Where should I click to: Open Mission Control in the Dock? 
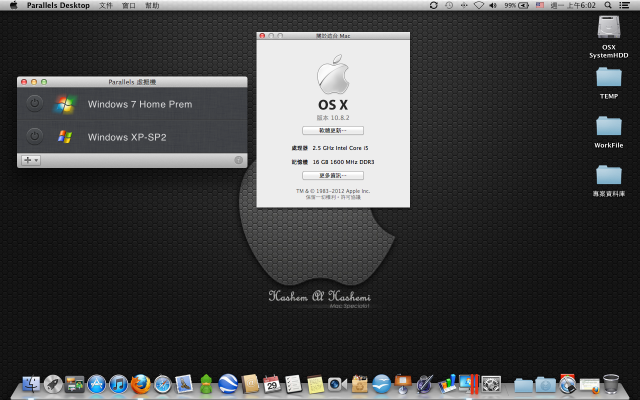[x=75, y=384]
